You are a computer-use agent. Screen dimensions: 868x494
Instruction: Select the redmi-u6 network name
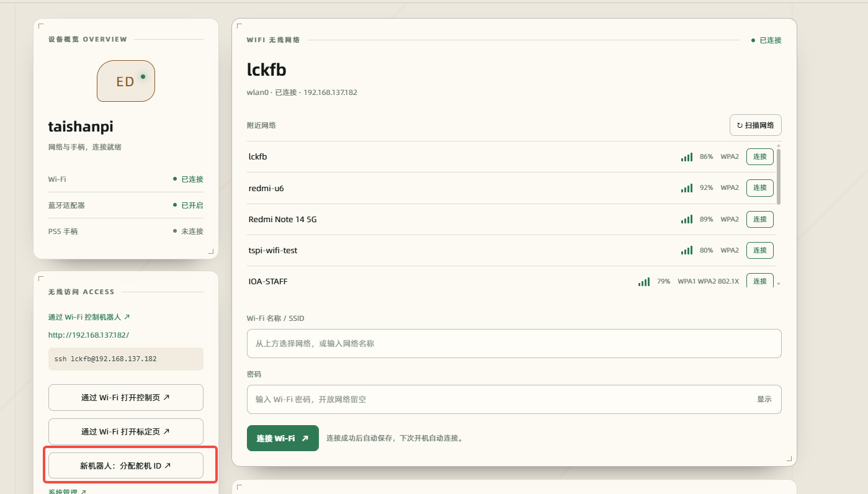[x=266, y=188]
